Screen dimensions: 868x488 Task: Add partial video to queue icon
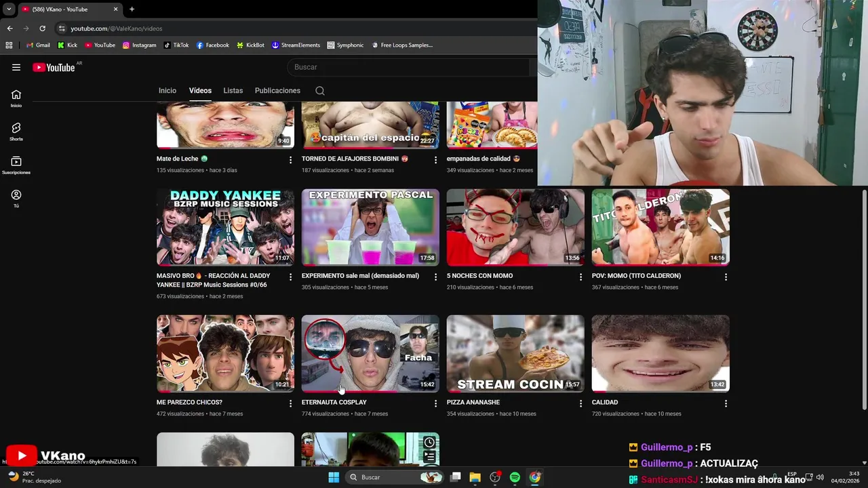click(x=429, y=457)
